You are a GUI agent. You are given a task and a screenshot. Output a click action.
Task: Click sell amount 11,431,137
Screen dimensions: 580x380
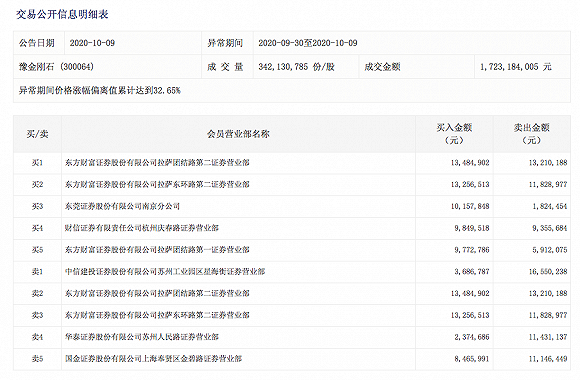[548, 337]
